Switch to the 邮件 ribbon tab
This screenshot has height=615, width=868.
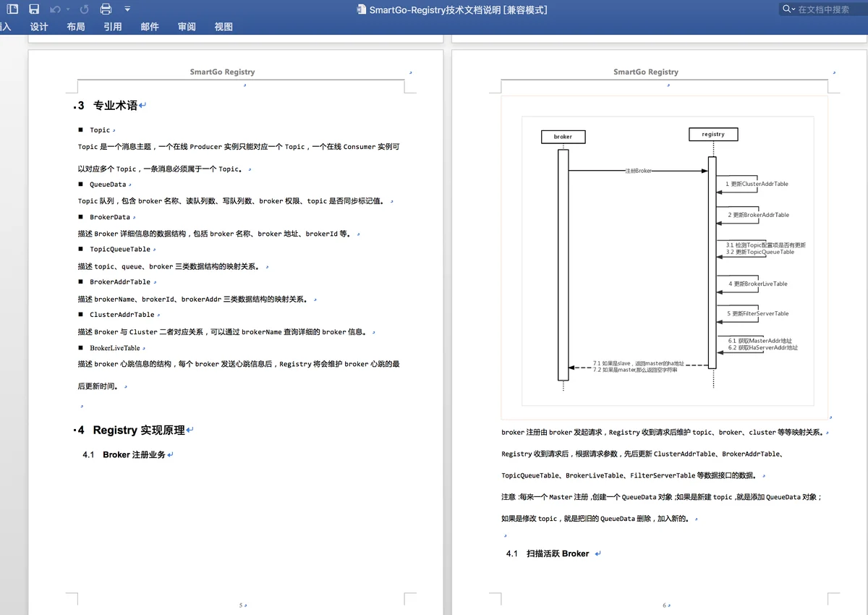pyautogui.click(x=150, y=27)
